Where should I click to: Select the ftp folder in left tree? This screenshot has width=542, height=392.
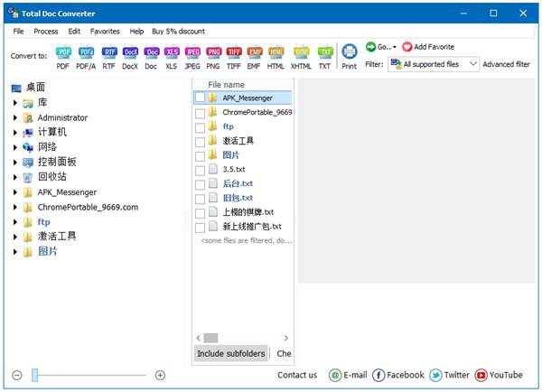pos(44,222)
